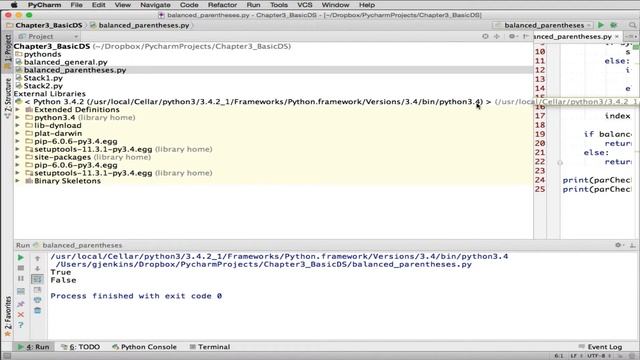Expand Binary Skeletons node

[x=18, y=181]
